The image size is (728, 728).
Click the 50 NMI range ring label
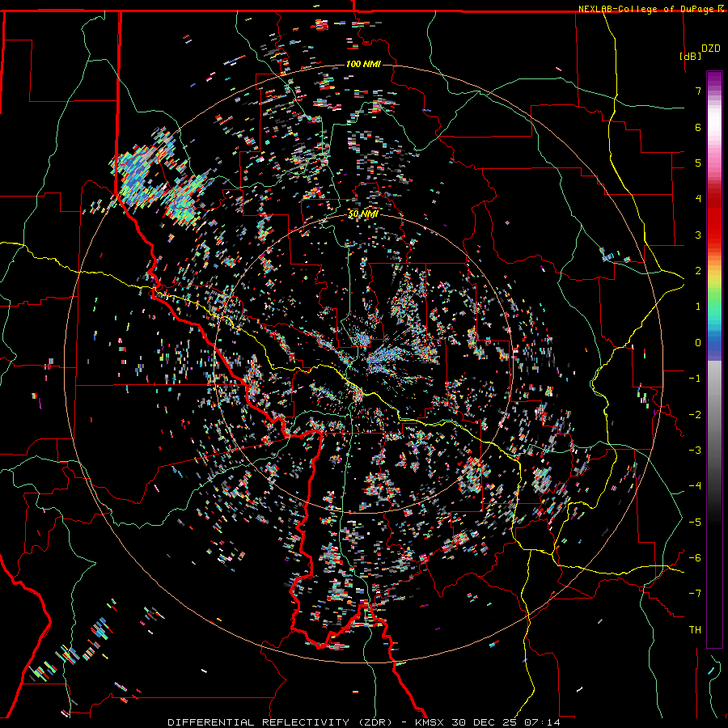click(363, 214)
